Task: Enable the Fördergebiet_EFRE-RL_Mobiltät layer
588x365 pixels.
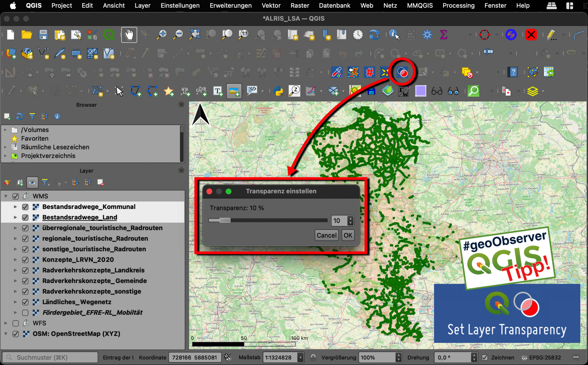Action: (25, 312)
